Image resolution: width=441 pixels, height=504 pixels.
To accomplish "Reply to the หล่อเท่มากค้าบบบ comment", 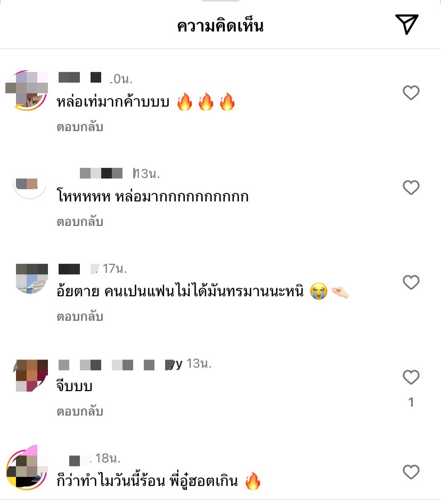I will (x=80, y=127).
